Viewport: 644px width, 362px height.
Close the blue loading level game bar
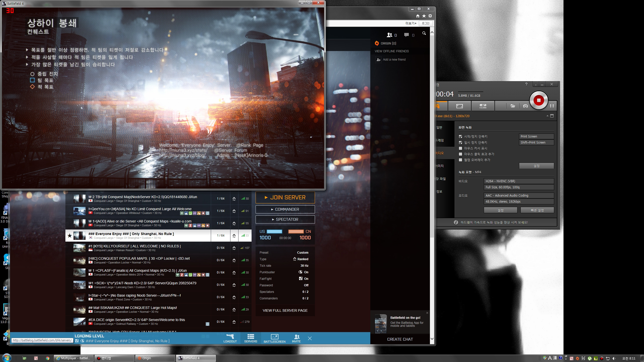310,338
